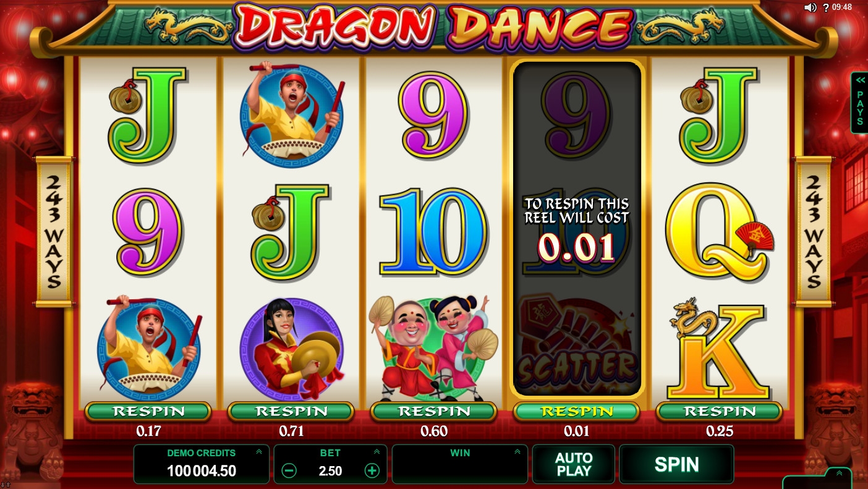This screenshot has width=868, height=489.
Task: Mute the game sound via speaker icon
Action: [x=810, y=7]
